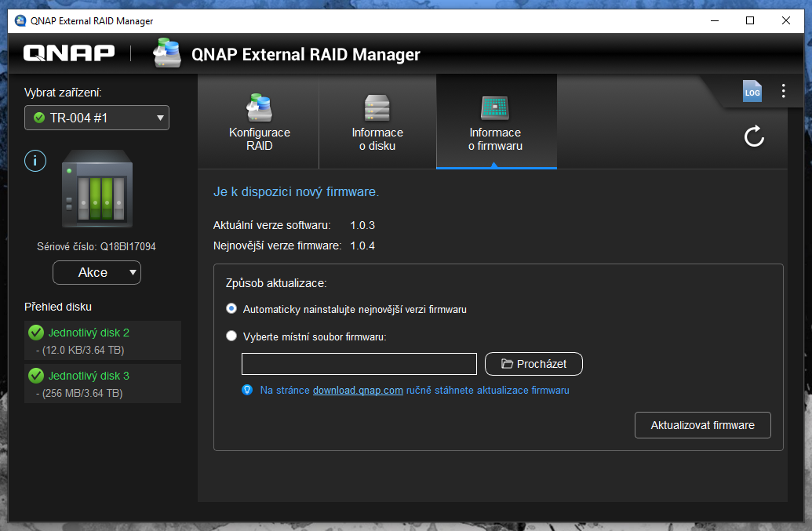Click the refresh circular arrow icon
Screen dimensions: 812x531
click(754, 136)
